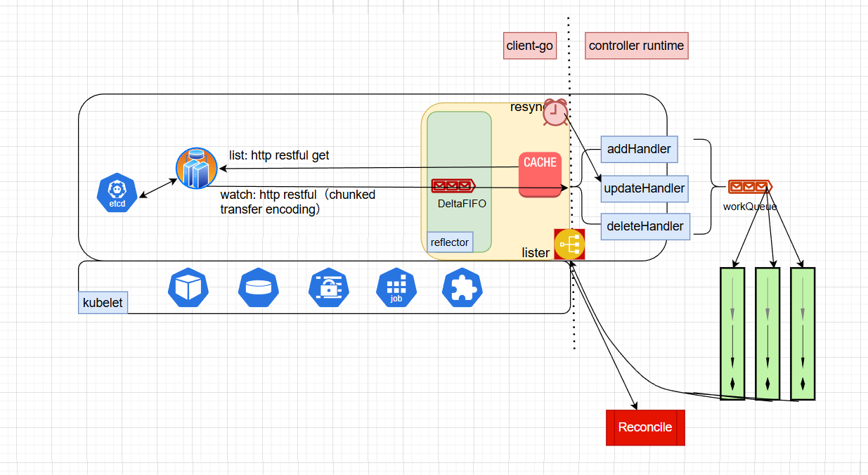
Task: Click the workQueue envelope icon
Action: pos(749,186)
